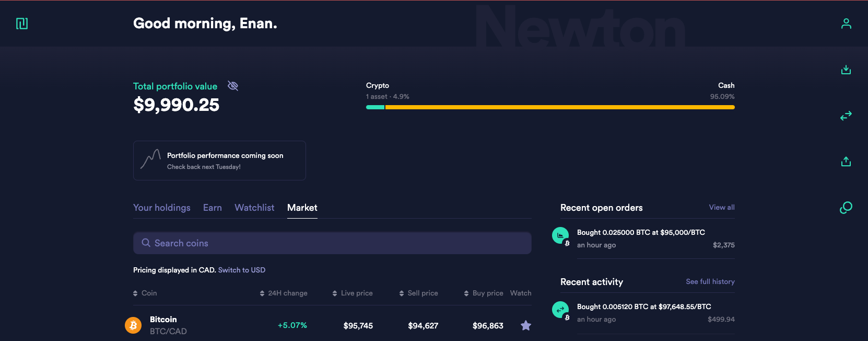Click the open order BTC icon
868x341 pixels.
coord(560,236)
